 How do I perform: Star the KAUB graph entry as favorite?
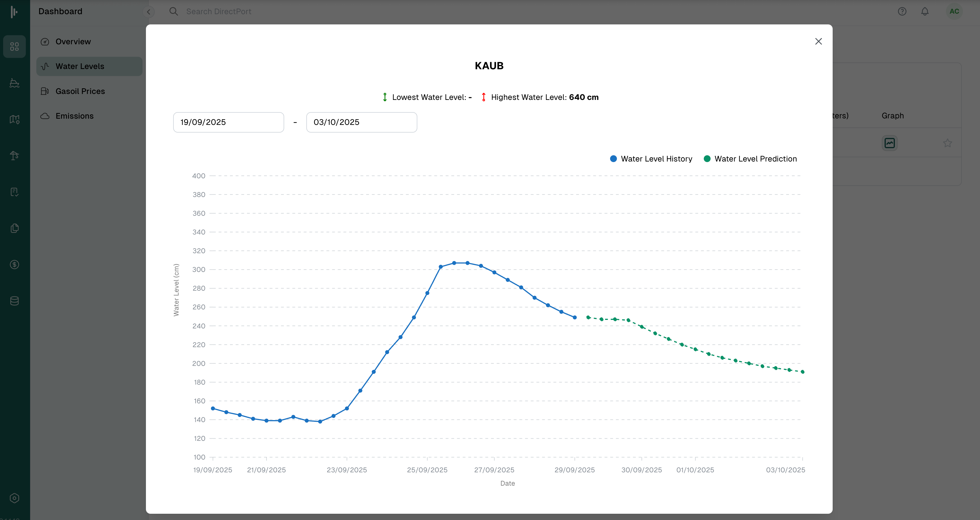[x=948, y=143]
